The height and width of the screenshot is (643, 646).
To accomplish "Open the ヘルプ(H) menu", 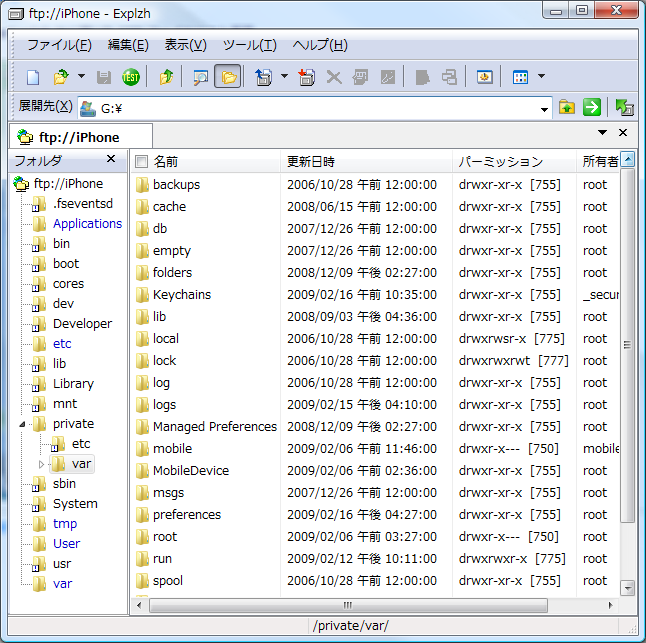I will [320, 44].
